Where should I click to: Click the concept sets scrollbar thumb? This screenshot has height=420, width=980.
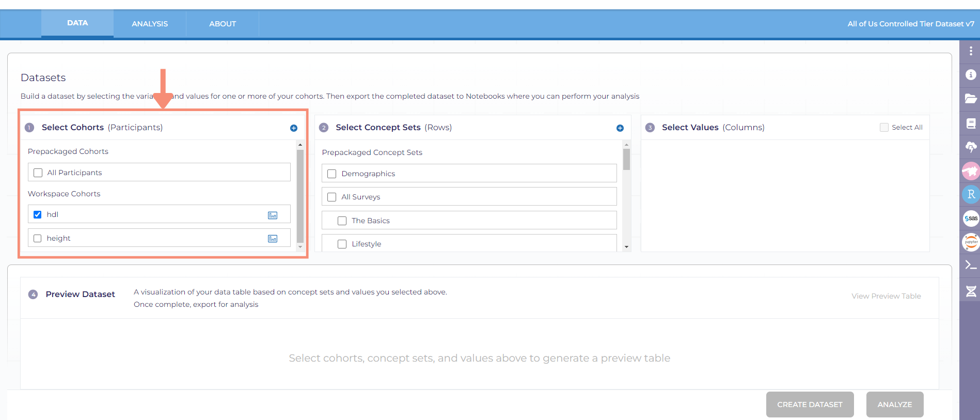tap(626, 160)
